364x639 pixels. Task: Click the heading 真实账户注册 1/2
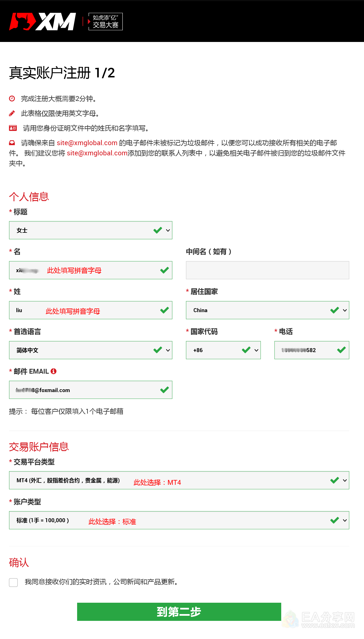[62, 73]
